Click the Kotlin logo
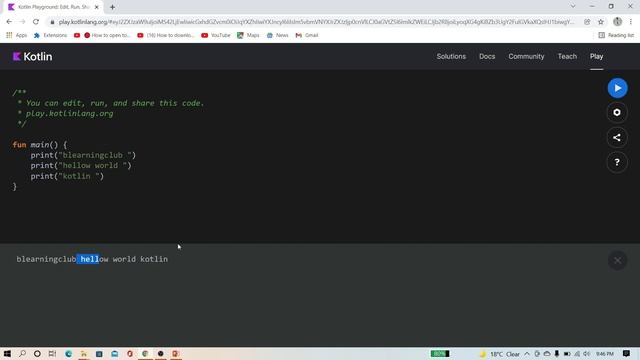640x360 pixels. (x=32, y=56)
